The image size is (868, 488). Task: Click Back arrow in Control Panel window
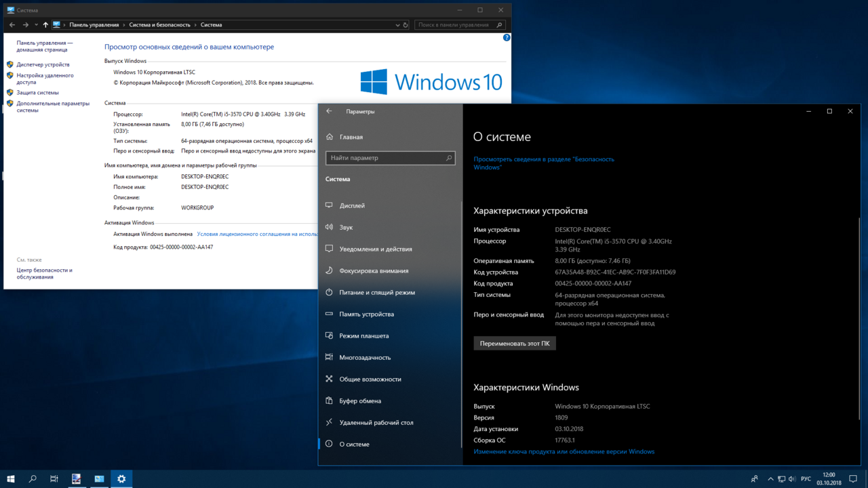pyautogui.click(x=12, y=24)
